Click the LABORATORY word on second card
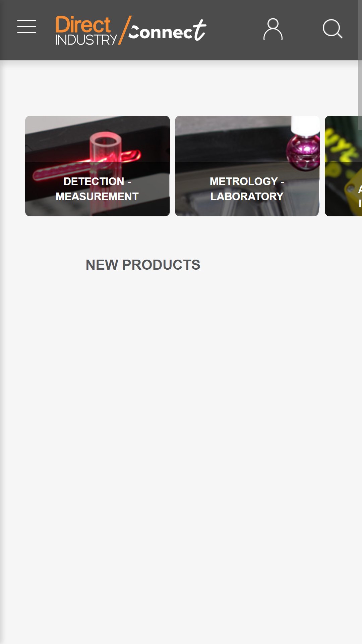The height and width of the screenshot is (644, 362). click(247, 197)
